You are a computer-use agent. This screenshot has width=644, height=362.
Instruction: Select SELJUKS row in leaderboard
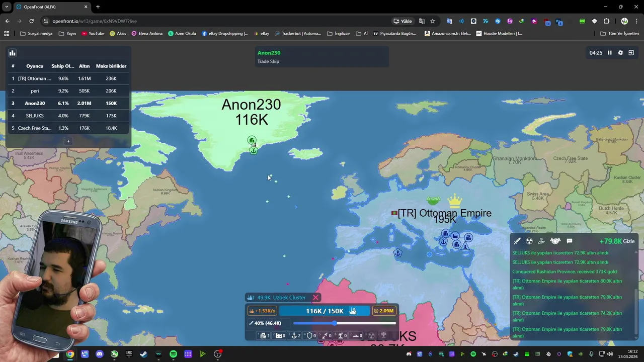(x=68, y=116)
